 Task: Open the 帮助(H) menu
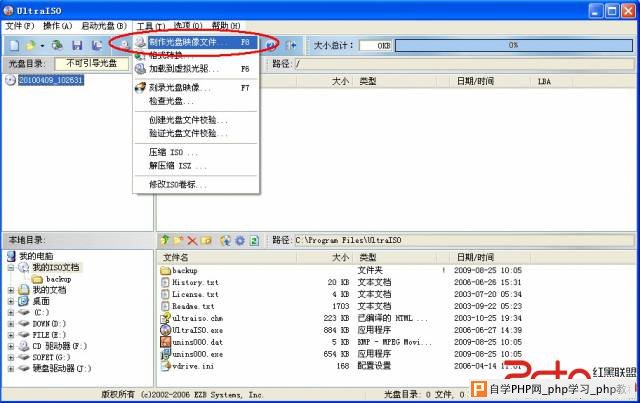point(226,26)
